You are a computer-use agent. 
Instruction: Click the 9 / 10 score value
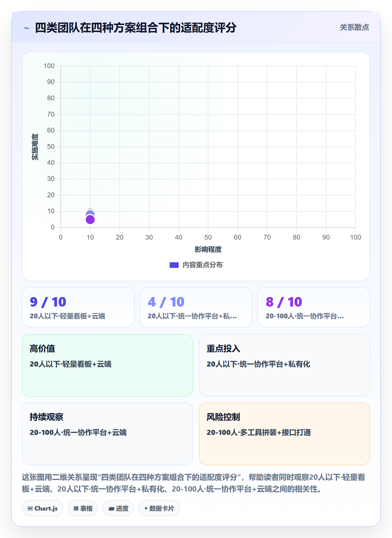(x=48, y=302)
